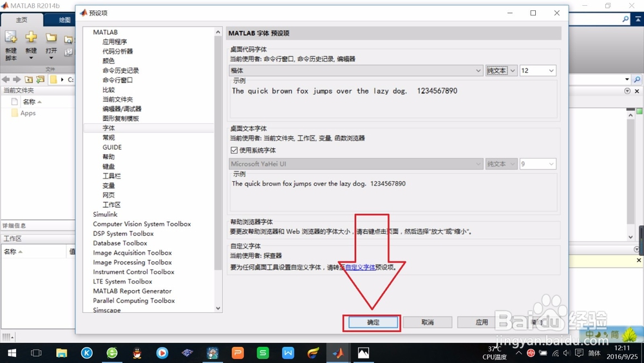Select 颜色 in the preferences tree
This screenshot has height=363, width=644.
108,61
